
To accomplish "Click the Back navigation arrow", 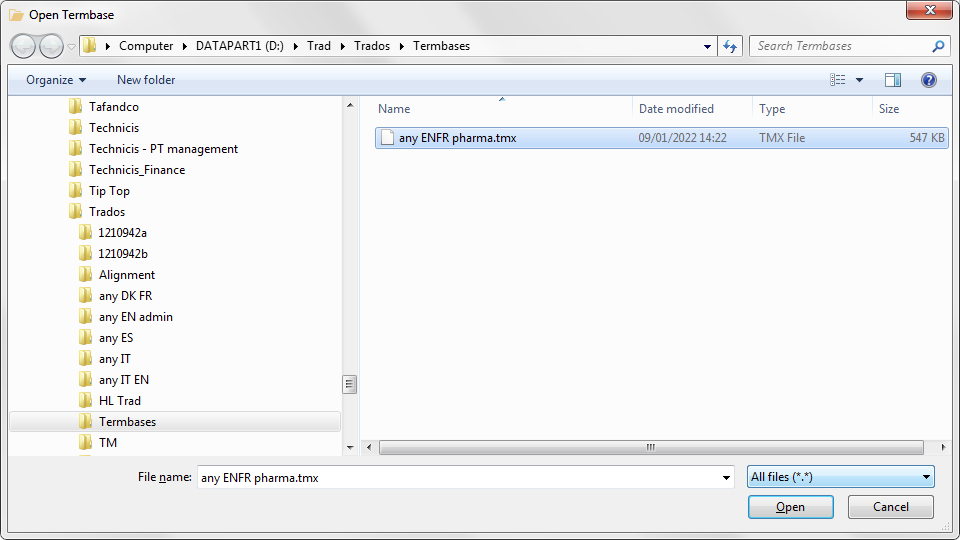I will [23, 47].
